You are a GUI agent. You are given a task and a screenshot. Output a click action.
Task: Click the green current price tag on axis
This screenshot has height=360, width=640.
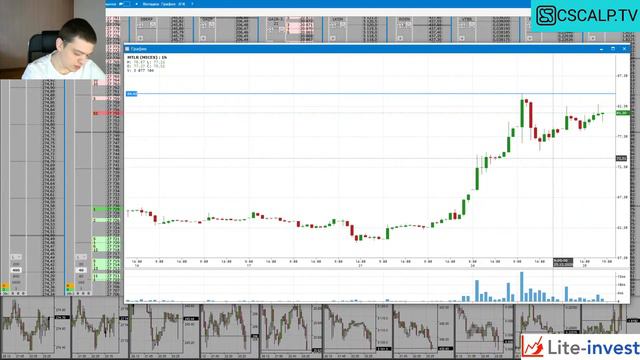coord(622,113)
